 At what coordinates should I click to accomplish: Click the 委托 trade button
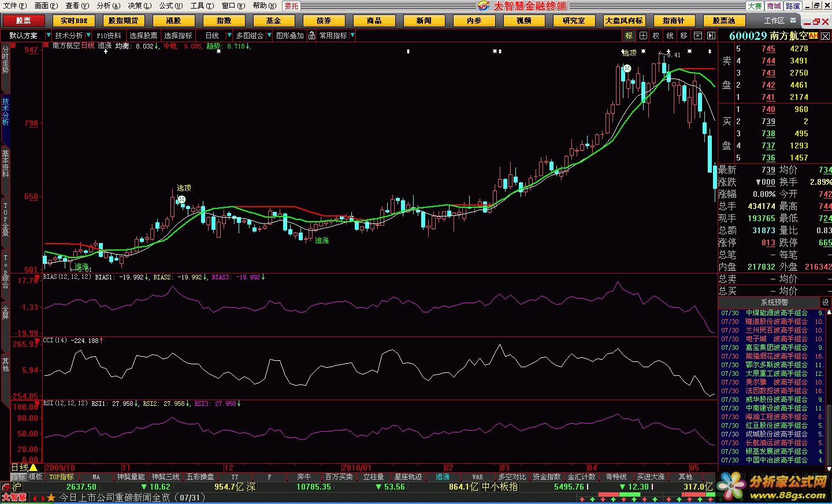[x=292, y=6]
